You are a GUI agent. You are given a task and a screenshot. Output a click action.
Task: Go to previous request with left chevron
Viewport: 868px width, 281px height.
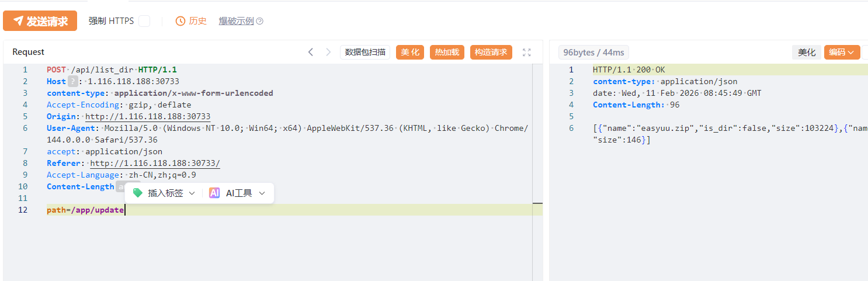click(x=311, y=52)
